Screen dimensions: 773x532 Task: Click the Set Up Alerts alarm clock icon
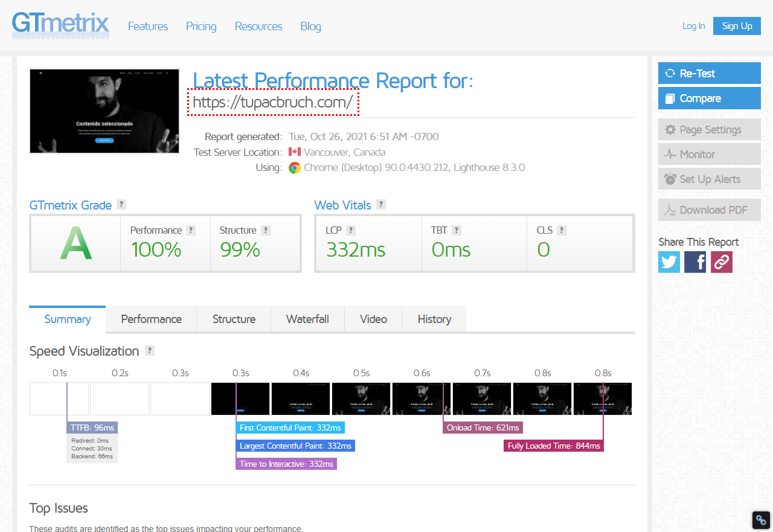tap(672, 178)
